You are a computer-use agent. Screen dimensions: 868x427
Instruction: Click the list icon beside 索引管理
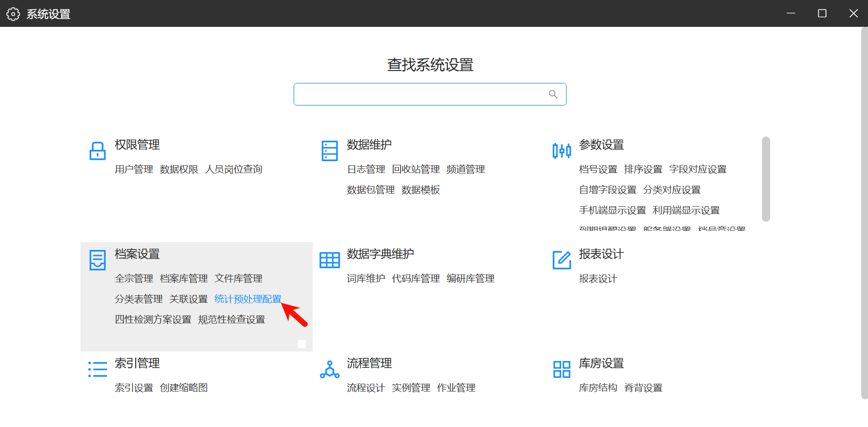point(97,369)
